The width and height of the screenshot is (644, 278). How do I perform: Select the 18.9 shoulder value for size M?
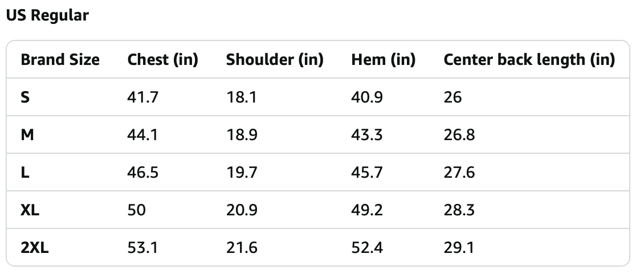(x=242, y=135)
